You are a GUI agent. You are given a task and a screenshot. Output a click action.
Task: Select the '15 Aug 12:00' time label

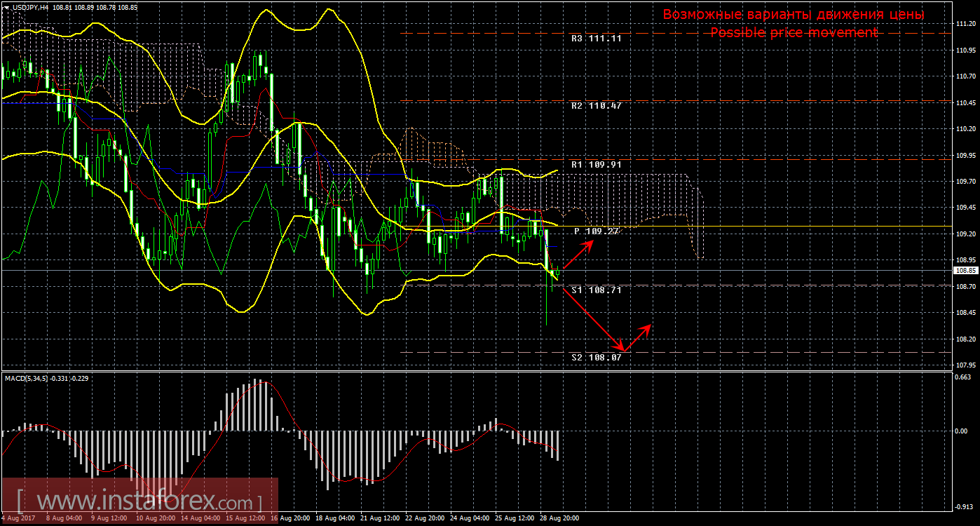click(245, 518)
